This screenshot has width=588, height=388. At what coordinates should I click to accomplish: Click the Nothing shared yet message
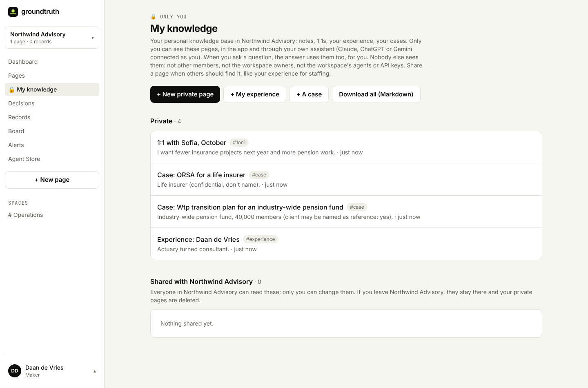187,323
